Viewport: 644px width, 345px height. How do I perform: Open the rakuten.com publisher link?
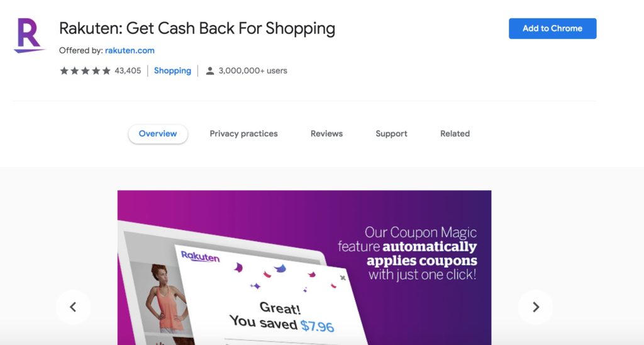tap(130, 50)
